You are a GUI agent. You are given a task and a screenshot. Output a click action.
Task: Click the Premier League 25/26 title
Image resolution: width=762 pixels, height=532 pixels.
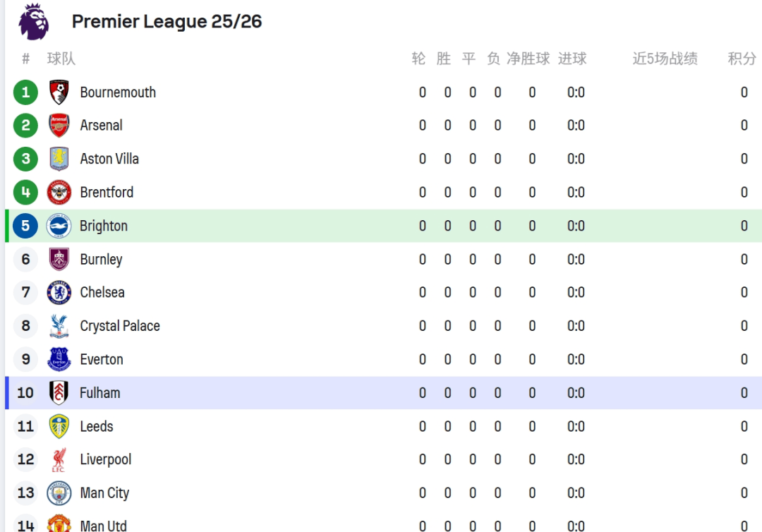pyautogui.click(x=167, y=22)
